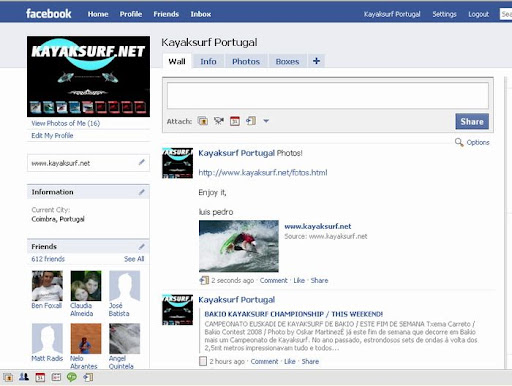Screen dimensions: 512x386
Task: Click See All friends link
Action: (134, 259)
